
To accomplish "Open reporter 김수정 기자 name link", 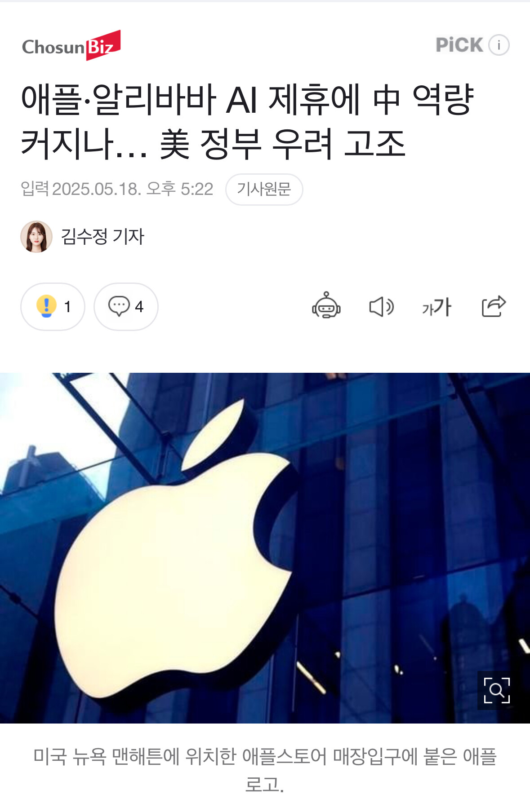I will pyautogui.click(x=102, y=237).
